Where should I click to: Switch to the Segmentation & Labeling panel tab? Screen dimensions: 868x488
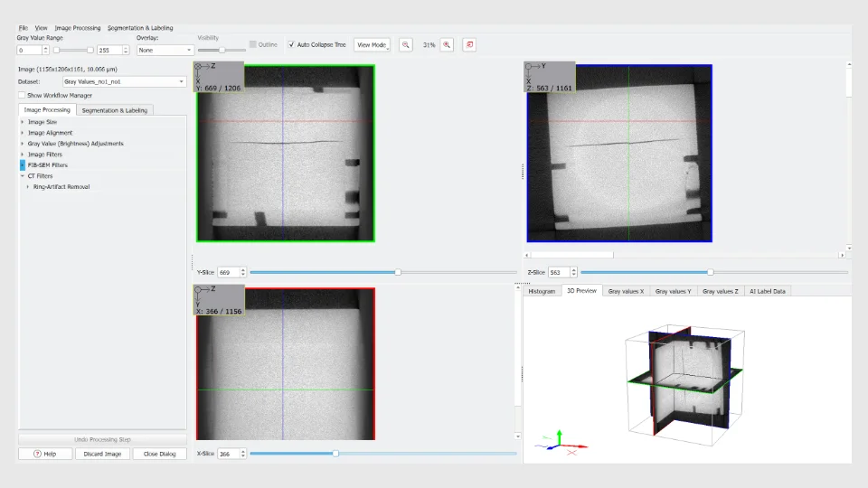(x=115, y=110)
